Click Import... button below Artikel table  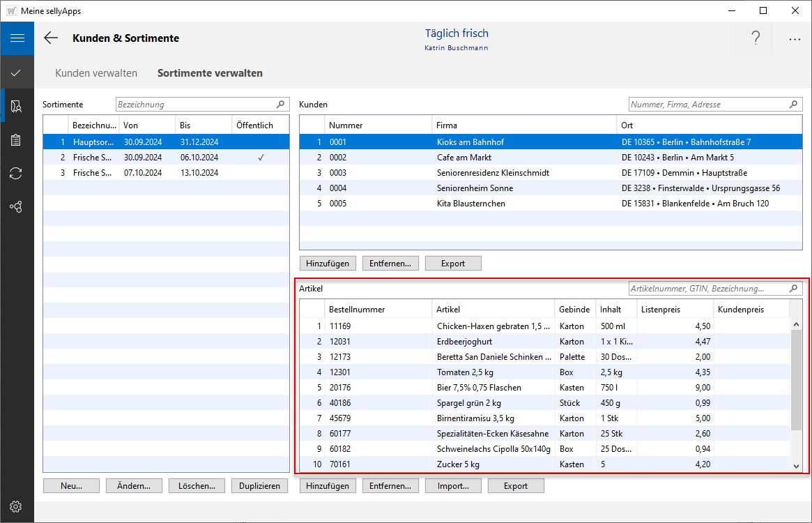(x=453, y=486)
